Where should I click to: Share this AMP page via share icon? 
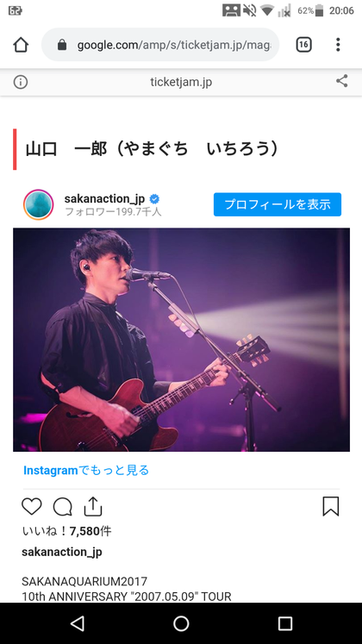(342, 81)
